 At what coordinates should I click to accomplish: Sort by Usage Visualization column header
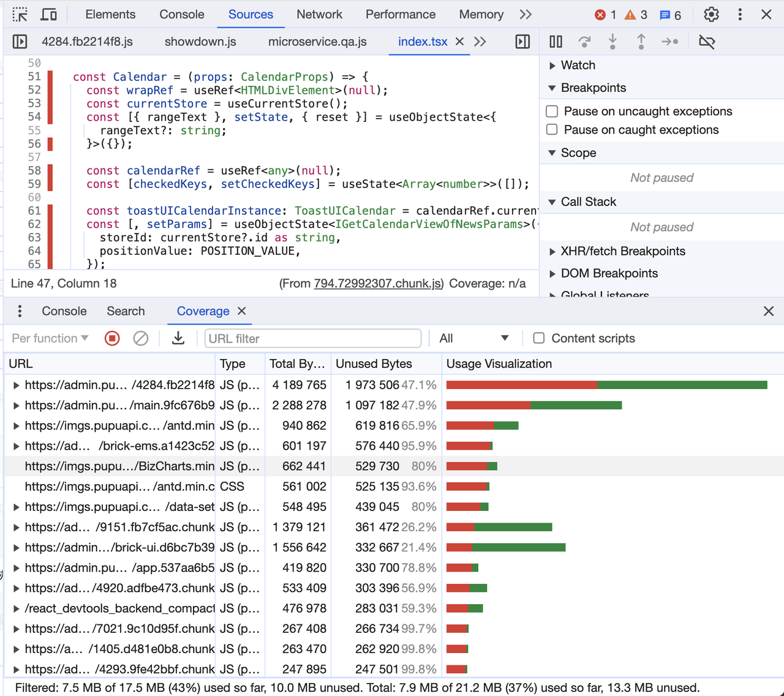point(612,364)
